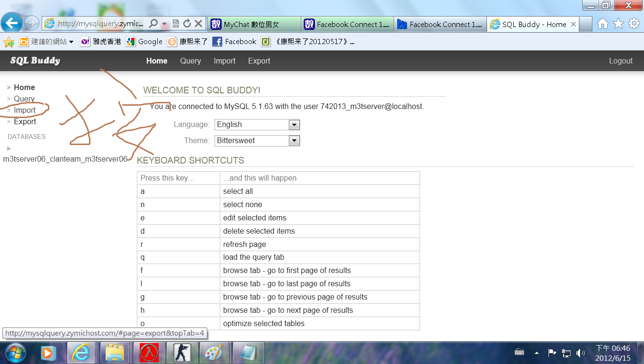Open the 《康熙来了20120517》 bookmark

pyautogui.click(x=308, y=42)
